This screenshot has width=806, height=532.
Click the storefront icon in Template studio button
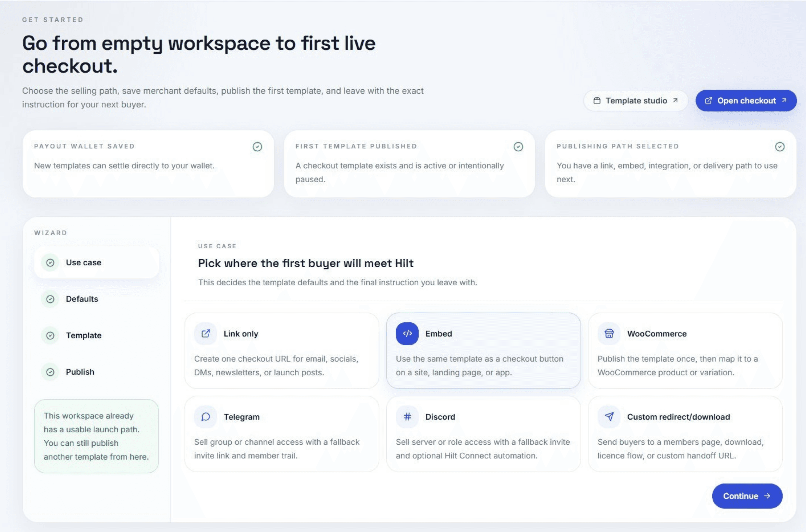point(597,101)
